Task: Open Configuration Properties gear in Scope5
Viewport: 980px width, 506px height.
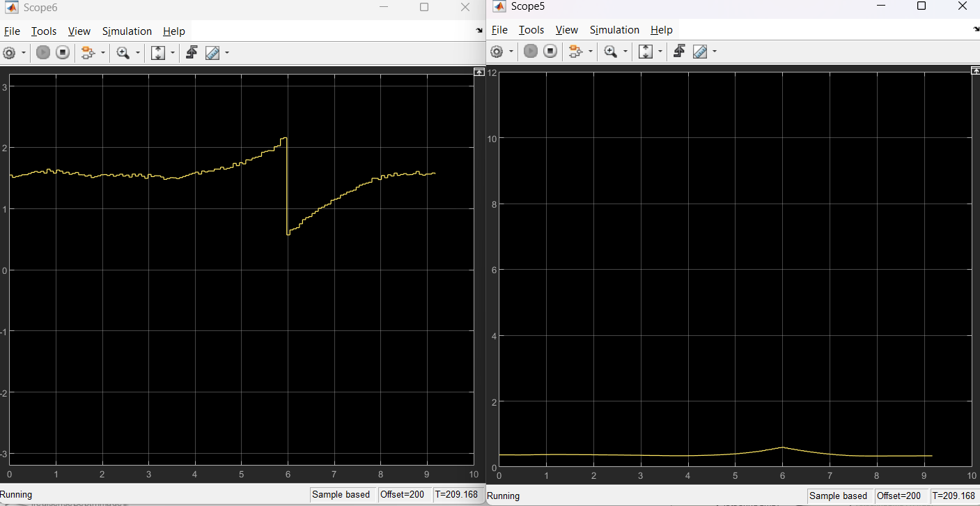Action: pos(497,52)
